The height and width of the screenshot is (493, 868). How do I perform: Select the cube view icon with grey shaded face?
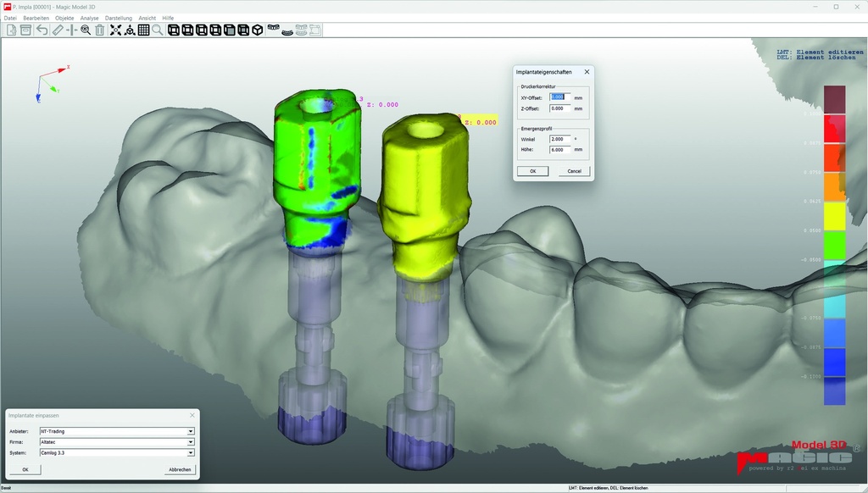230,30
